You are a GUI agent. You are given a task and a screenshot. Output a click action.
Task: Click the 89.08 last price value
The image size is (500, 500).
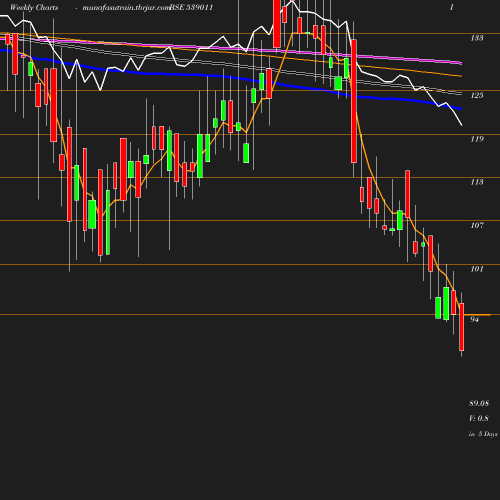(x=479, y=403)
